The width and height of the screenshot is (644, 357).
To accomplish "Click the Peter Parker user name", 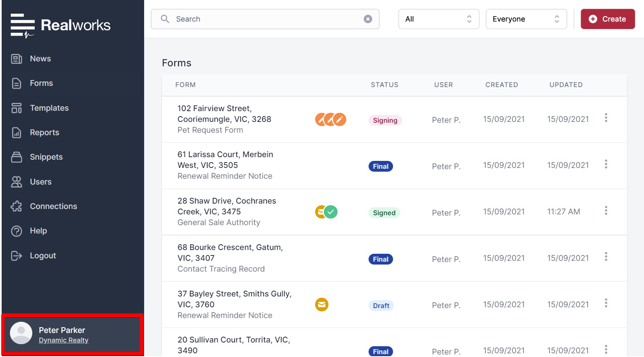I will [62, 330].
